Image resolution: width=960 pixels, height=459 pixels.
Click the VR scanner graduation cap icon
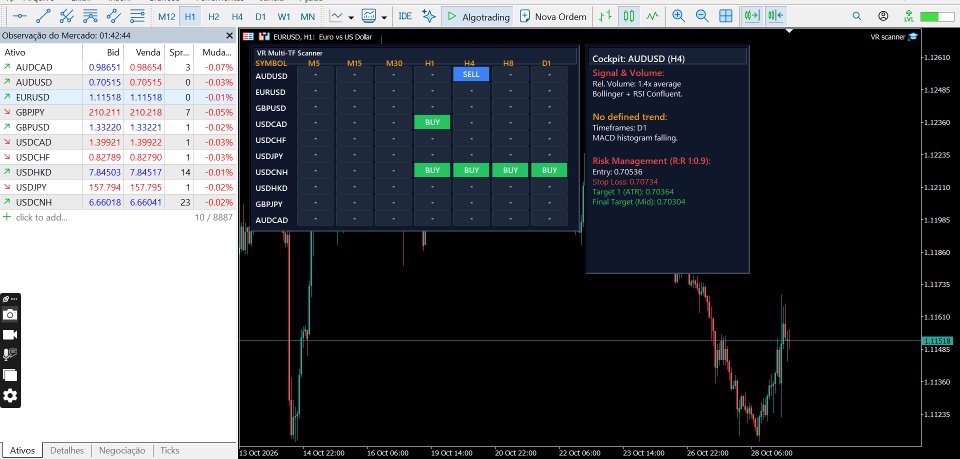(913, 37)
